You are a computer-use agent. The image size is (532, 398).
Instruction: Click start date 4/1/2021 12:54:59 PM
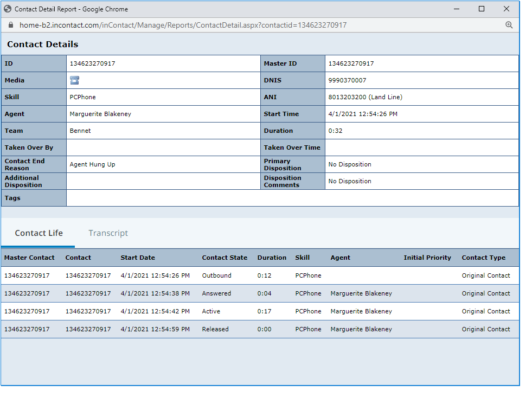coord(155,329)
